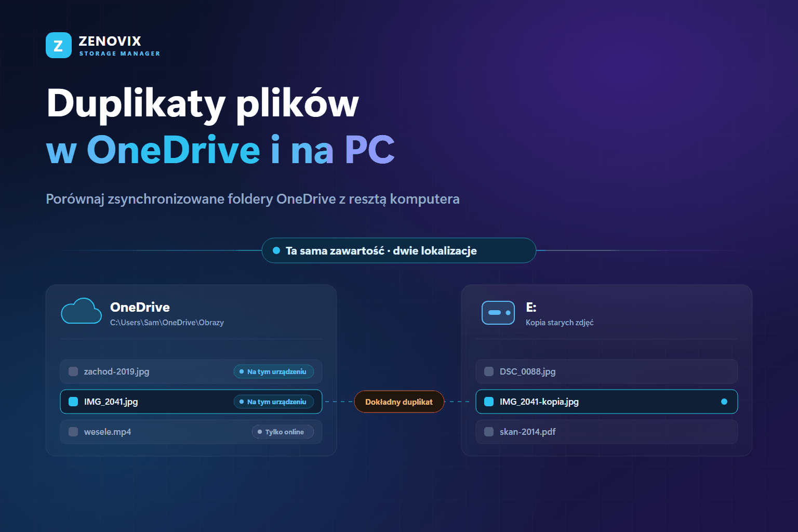Select the file name IMG_2041.jpg

tap(111, 402)
